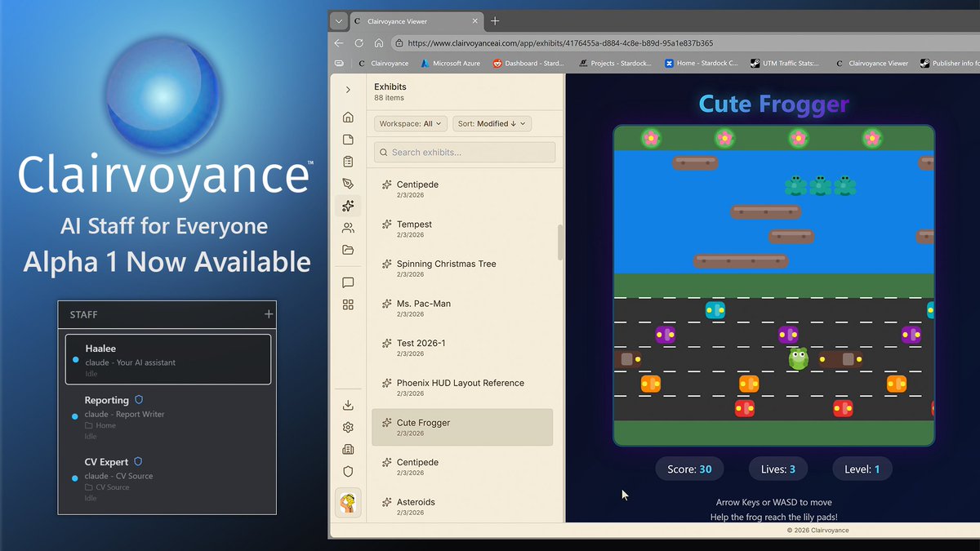The width and height of the screenshot is (980, 551).
Task: Open the folder icon in the sidebar
Action: click(x=348, y=250)
